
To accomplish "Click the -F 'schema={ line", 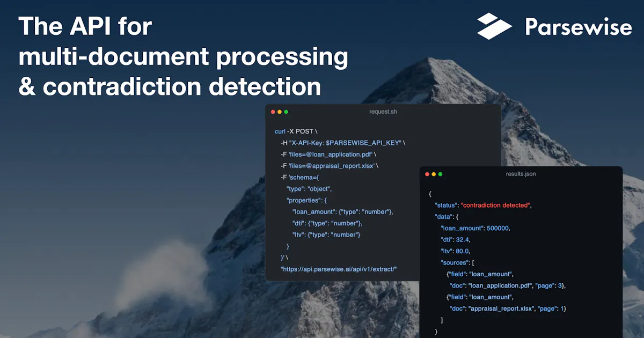I will (x=300, y=177).
